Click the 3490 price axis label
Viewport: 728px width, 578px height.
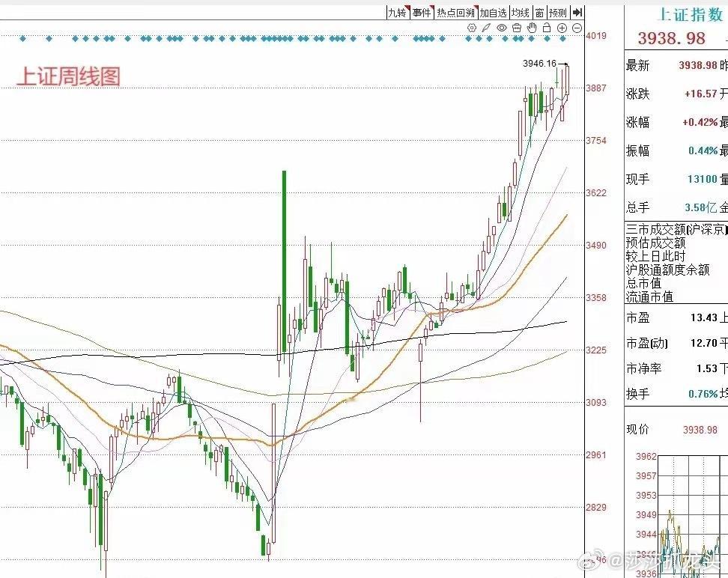coord(595,246)
